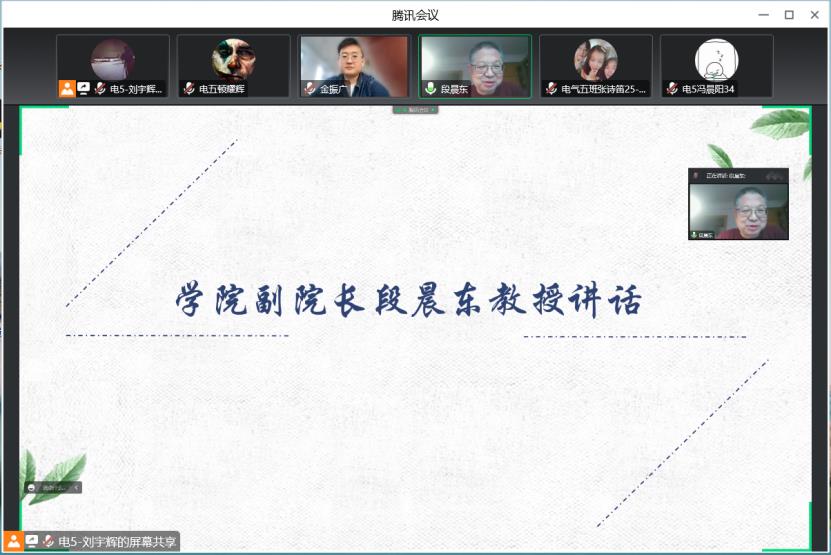Click the orange host icon on 电5-刘宇辉 tile
The image size is (831, 555).
[66, 89]
